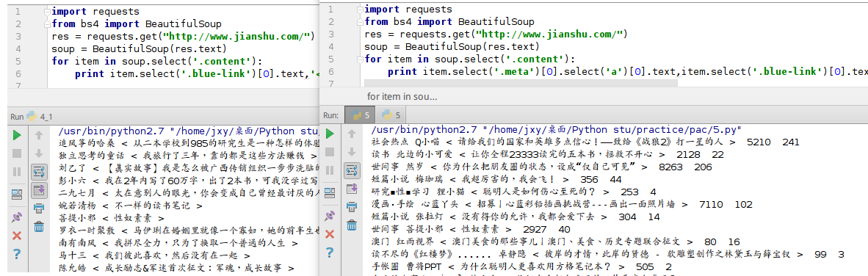Toggle pin tab in left Run panel
868x276 pixels.
tap(17, 217)
